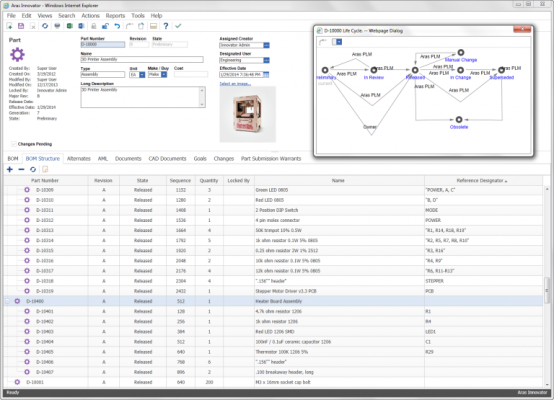This screenshot has height=400, width=554.
Task: Open the Edit menu
Action: pyautogui.click(x=26, y=16)
